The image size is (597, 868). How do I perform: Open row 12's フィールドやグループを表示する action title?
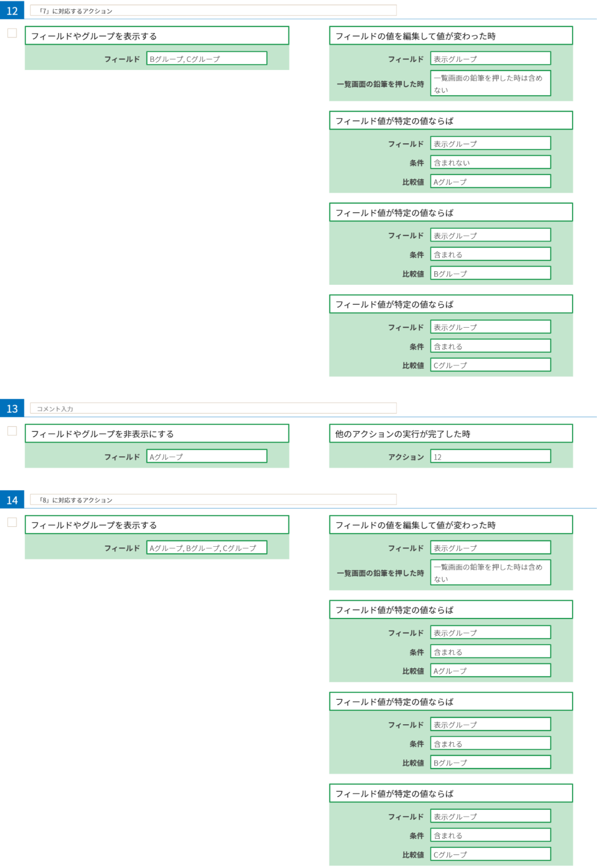[157, 36]
